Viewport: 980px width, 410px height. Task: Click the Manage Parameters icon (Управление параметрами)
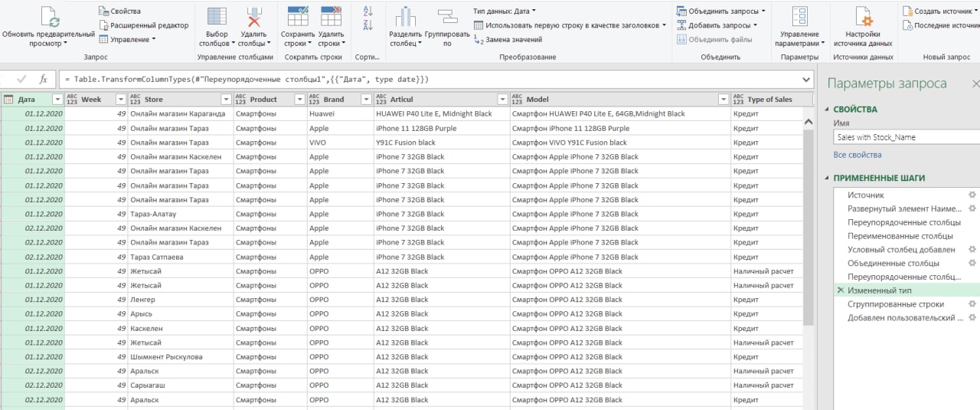click(799, 16)
